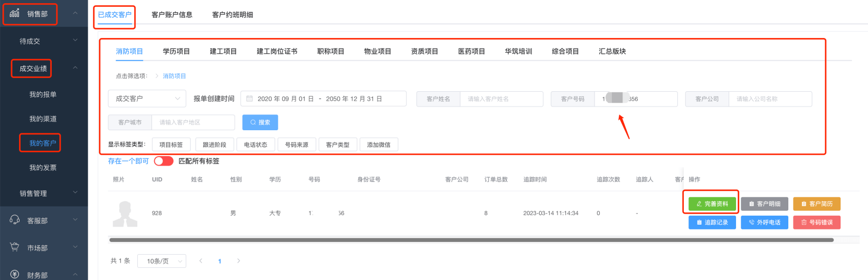This screenshot has height=280, width=868.
Task: Click the 财务部 yen coin icon
Action: 15,274
